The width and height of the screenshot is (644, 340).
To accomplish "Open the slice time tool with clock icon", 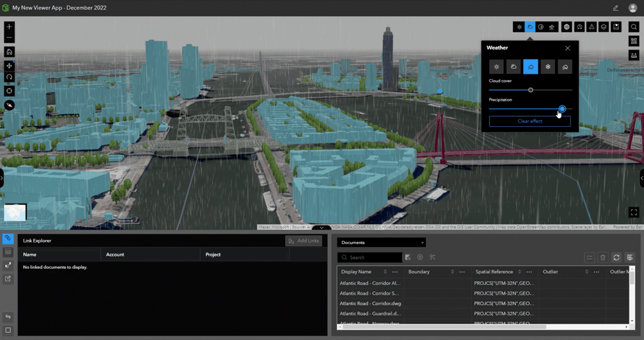I will [579, 27].
